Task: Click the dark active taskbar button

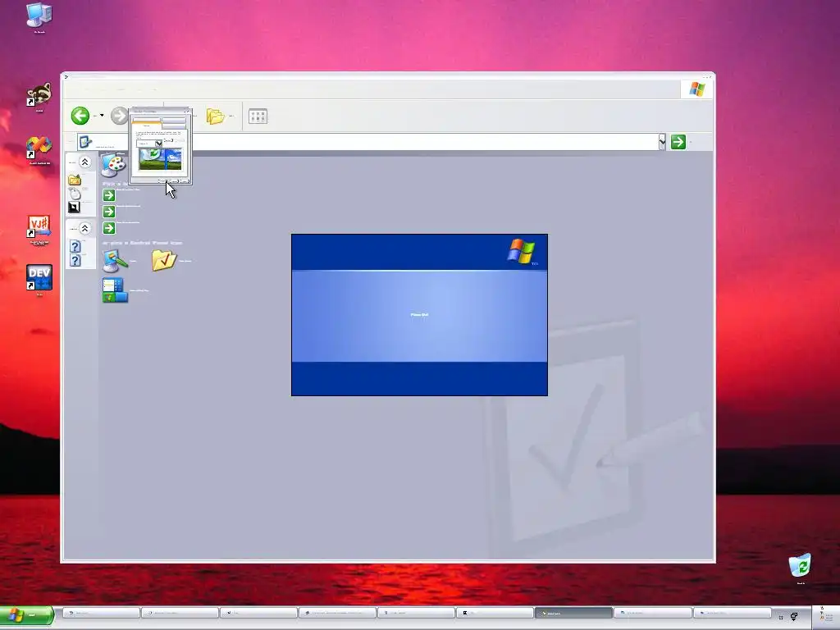Action: pos(573,613)
